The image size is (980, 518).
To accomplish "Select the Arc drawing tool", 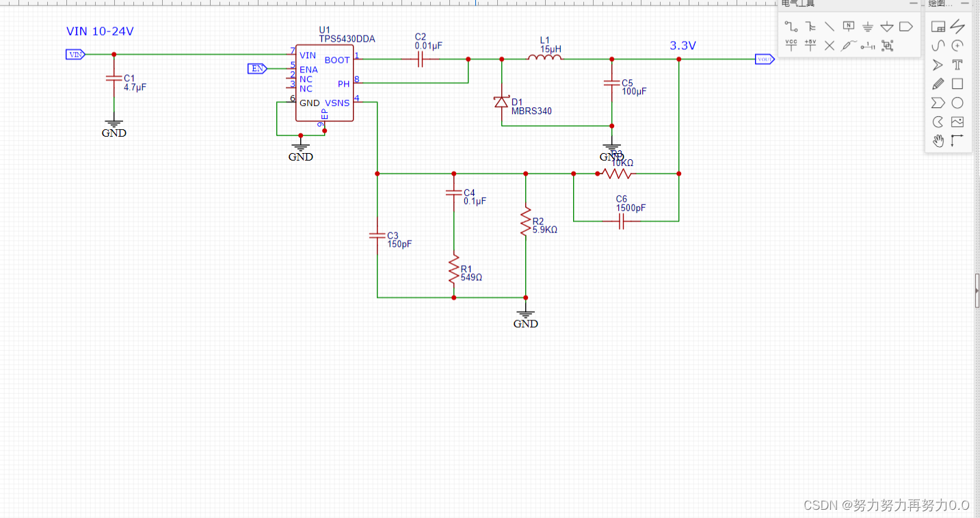I will pos(957,46).
